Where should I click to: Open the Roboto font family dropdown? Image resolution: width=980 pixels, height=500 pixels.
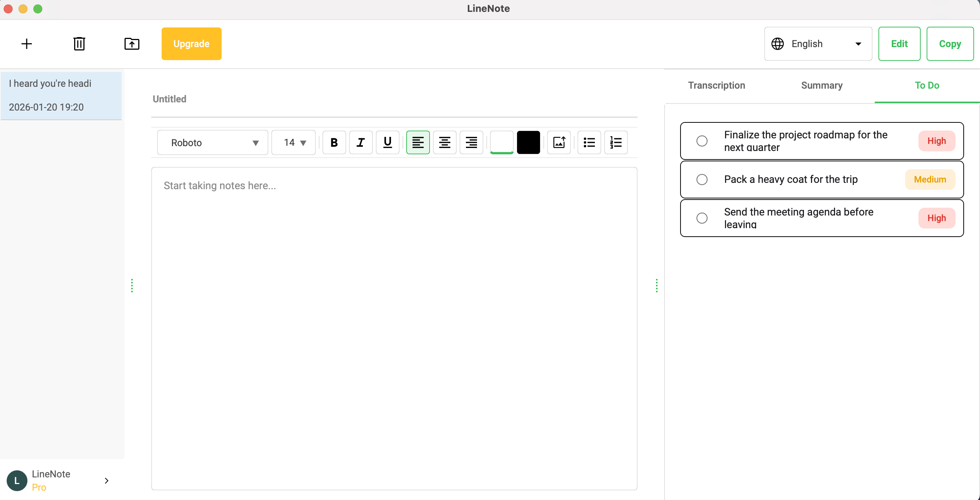(x=212, y=142)
